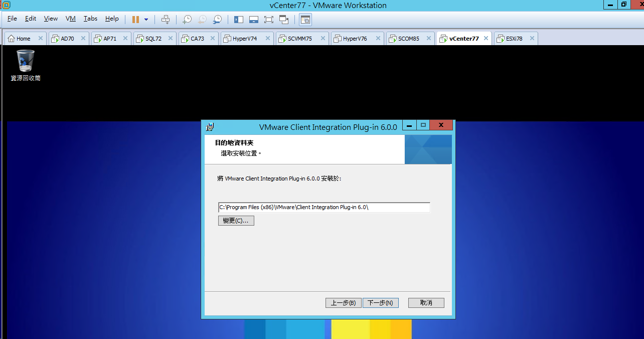Click the VMware Workstation app icon in title bar
This screenshot has height=339, width=644.
pos(6,5)
